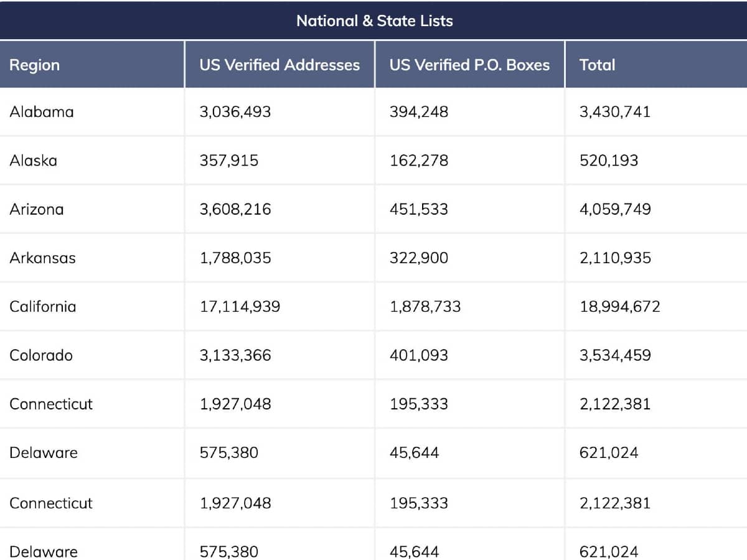
Task: Select the Arkansas row label
Action: coord(42,258)
